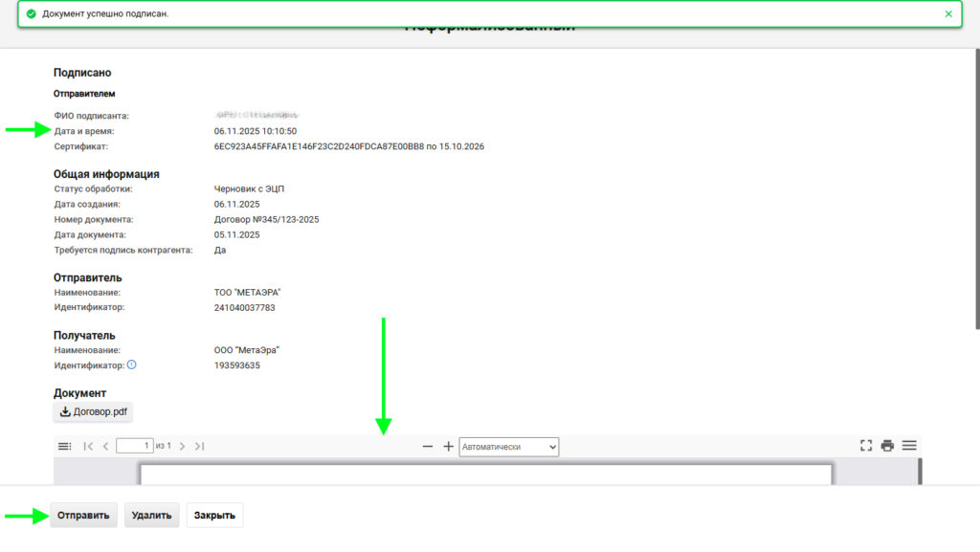Open PDF viewer hamburger tools menu
Screen dimensions: 980x552
[x=909, y=446]
